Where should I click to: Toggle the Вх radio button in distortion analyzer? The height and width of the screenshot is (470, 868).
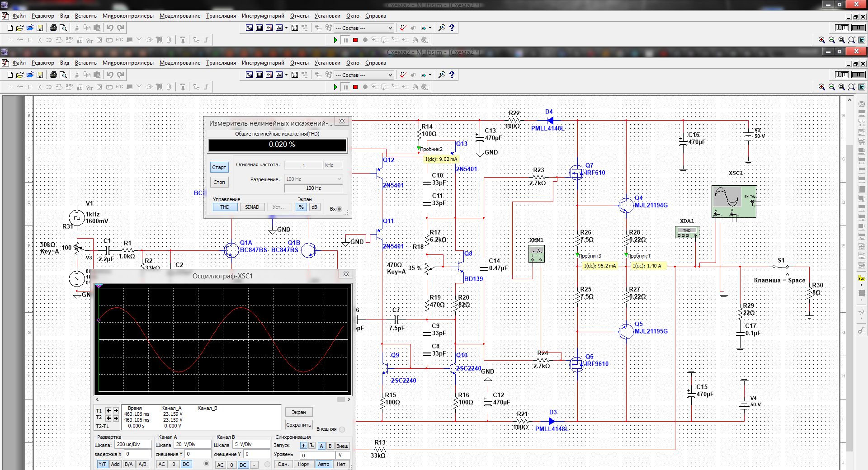tap(339, 209)
